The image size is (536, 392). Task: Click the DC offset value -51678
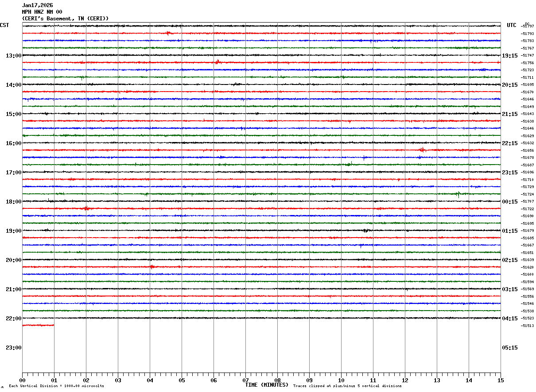pos(528,158)
